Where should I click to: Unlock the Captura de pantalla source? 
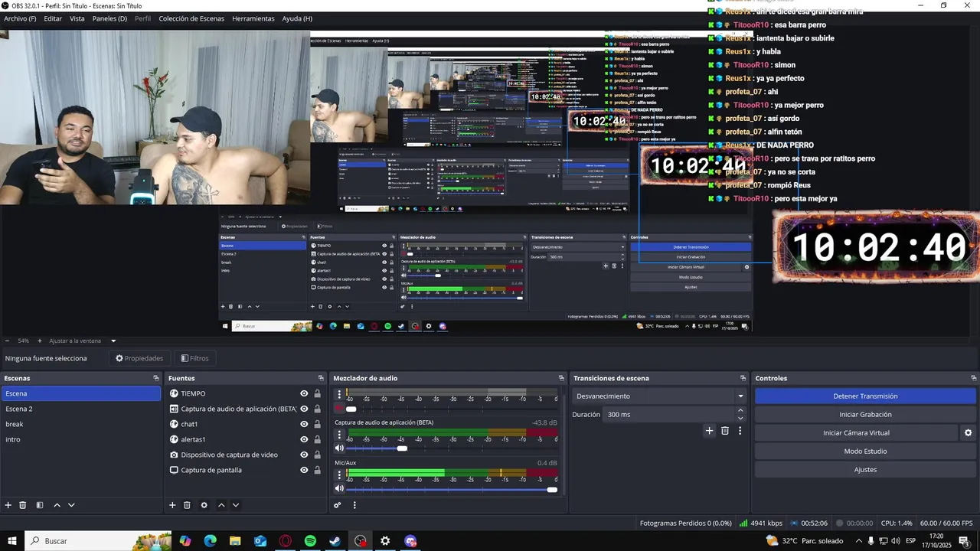(x=317, y=470)
